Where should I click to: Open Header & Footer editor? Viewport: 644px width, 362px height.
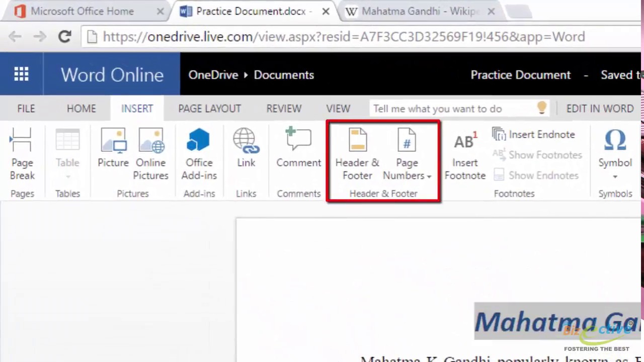click(x=357, y=154)
